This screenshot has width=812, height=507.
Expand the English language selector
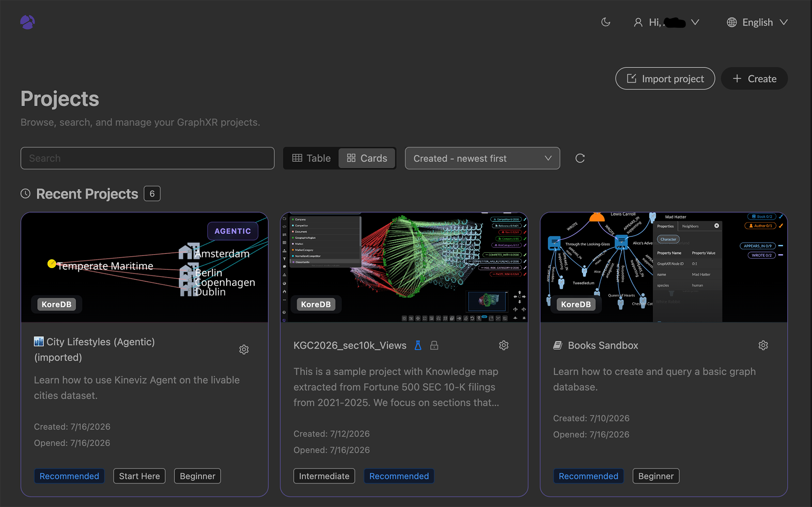tap(757, 22)
